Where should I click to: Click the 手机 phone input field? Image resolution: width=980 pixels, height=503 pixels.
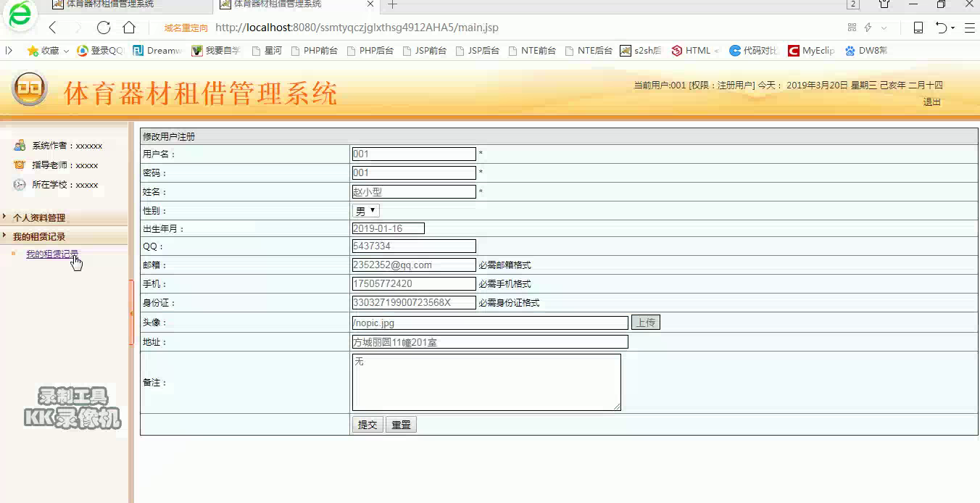(414, 283)
